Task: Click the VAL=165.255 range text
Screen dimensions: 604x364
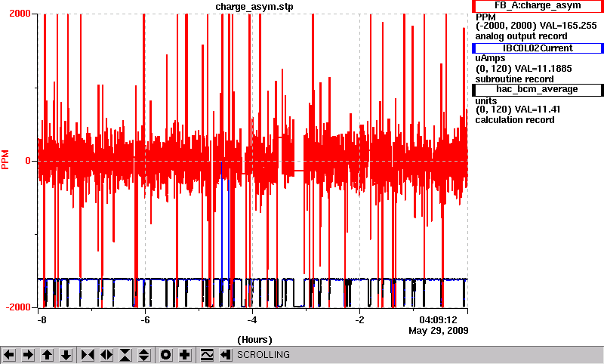Action: (x=569, y=26)
